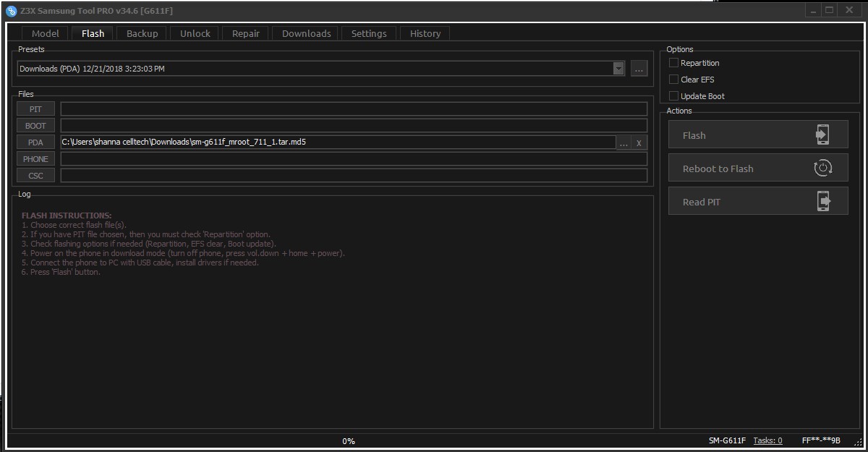Expand the Presets dropdown arrow
Image resolution: width=868 pixels, height=452 pixels.
[618, 69]
